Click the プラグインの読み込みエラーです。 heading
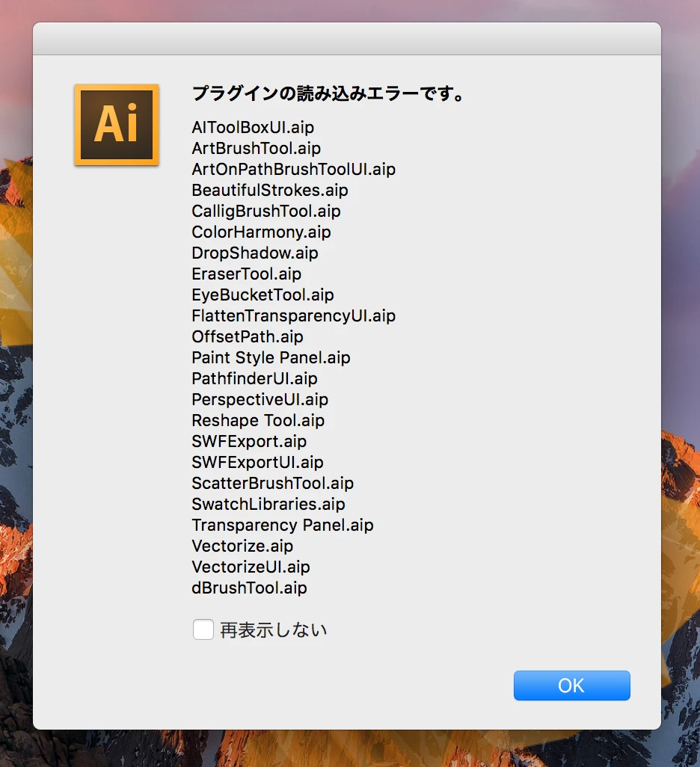This screenshot has width=700, height=767. tap(328, 93)
